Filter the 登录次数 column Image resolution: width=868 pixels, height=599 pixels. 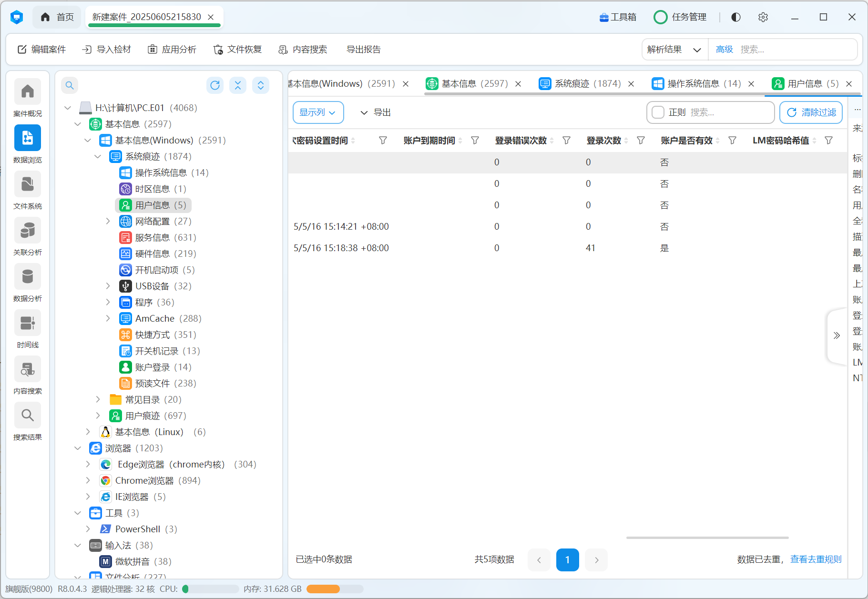tap(641, 141)
